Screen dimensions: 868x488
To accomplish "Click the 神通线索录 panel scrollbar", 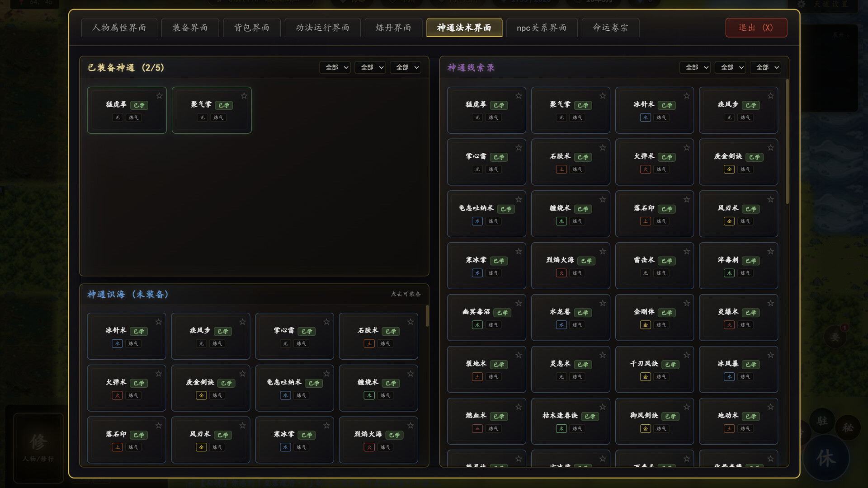I will tap(787, 141).
